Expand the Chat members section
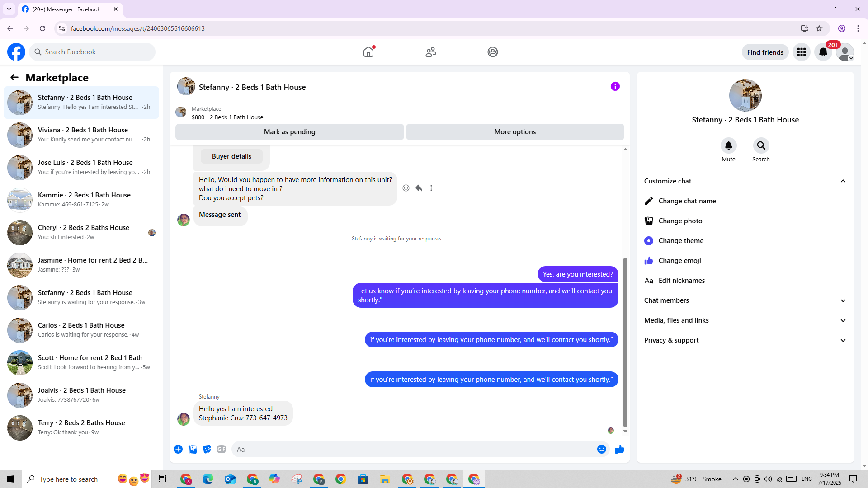The height and width of the screenshot is (488, 868). 745,300
